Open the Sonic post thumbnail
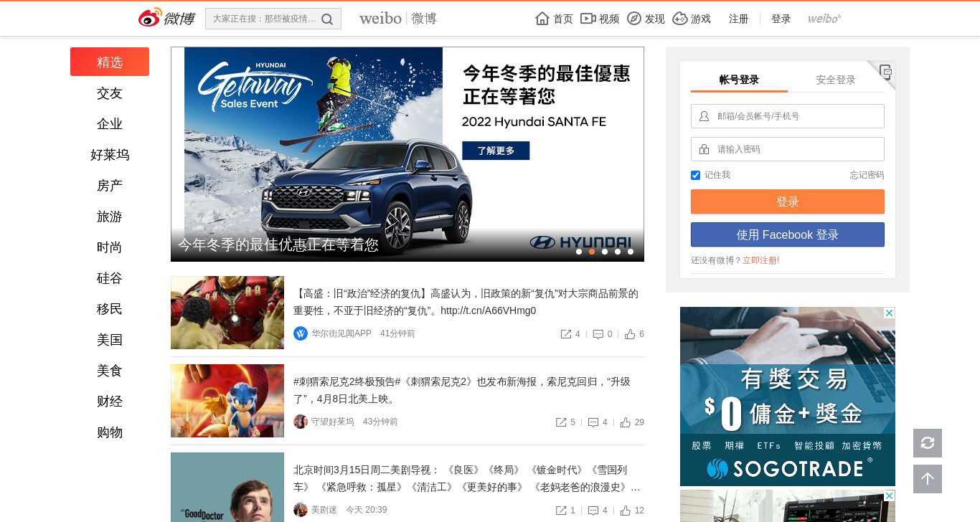Image resolution: width=980 pixels, height=522 pixels. click(x=227, y=401)
